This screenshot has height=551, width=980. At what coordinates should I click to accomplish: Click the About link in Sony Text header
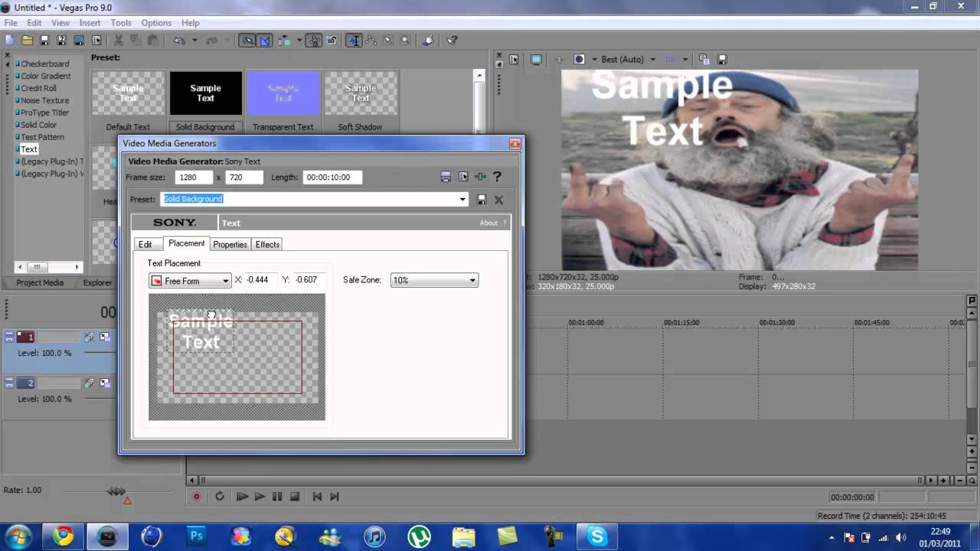pyautogui.click(x=488, y=223)
